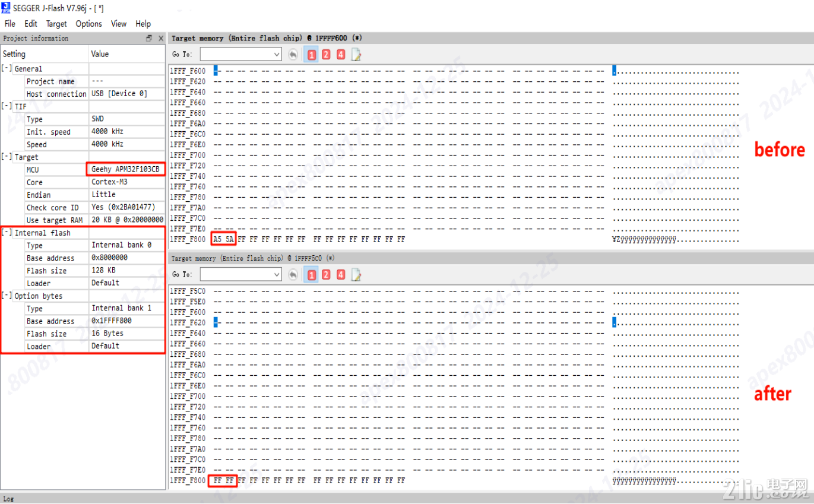
Task: Select 4-byte view in lower memory window
Action: [340, 275]
